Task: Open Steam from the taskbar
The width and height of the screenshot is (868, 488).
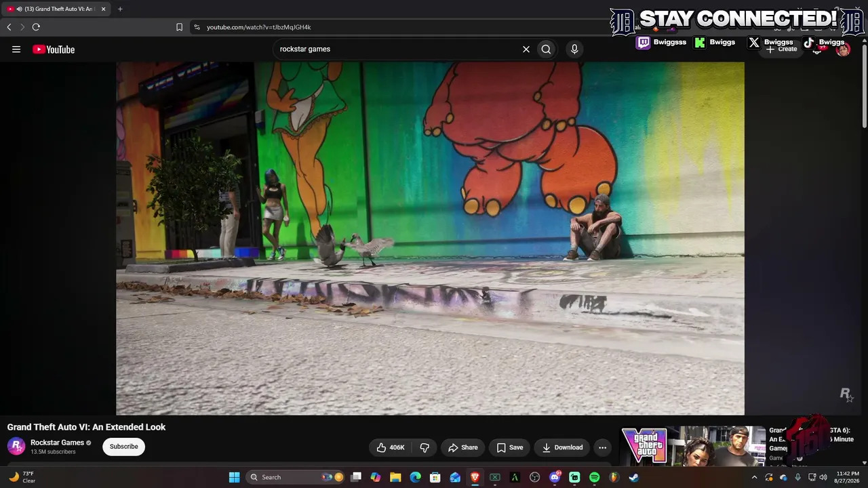Action: tap(634, 477)
